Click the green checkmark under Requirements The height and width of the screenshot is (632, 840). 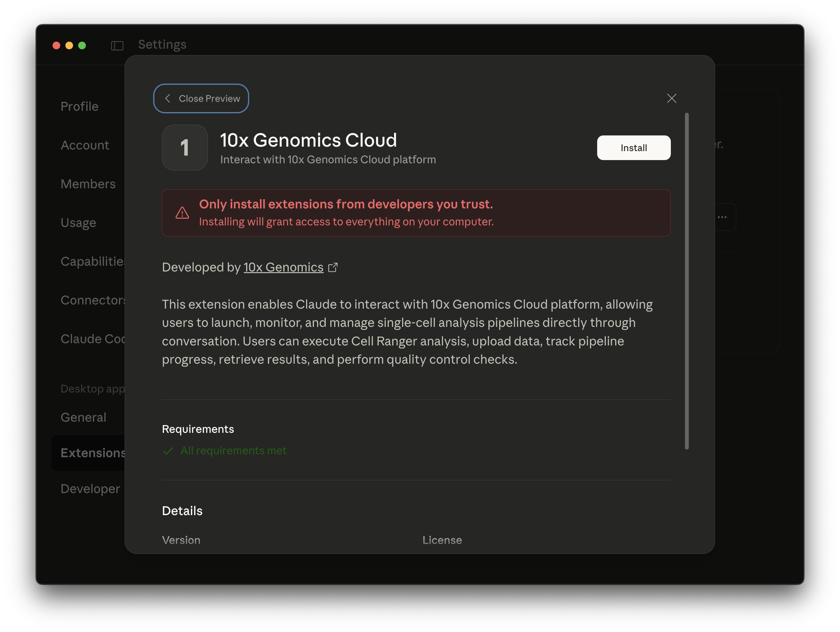click(168, 451)
